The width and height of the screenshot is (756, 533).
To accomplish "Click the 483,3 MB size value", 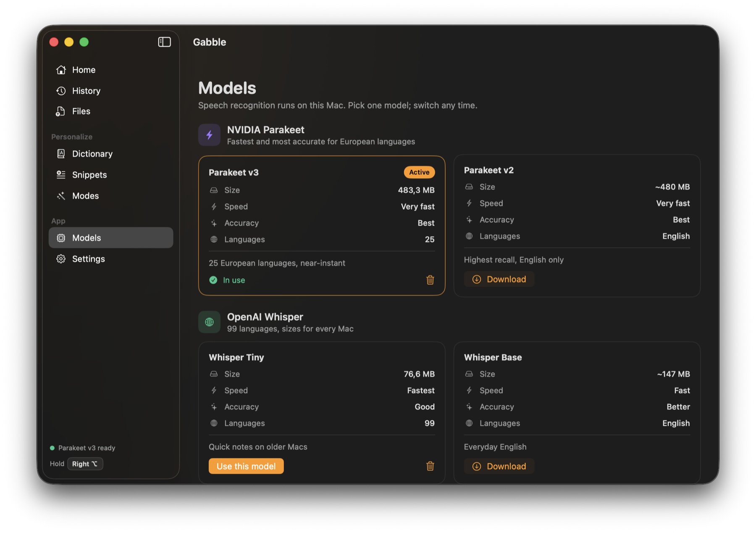I will click(x=416, y=190).
